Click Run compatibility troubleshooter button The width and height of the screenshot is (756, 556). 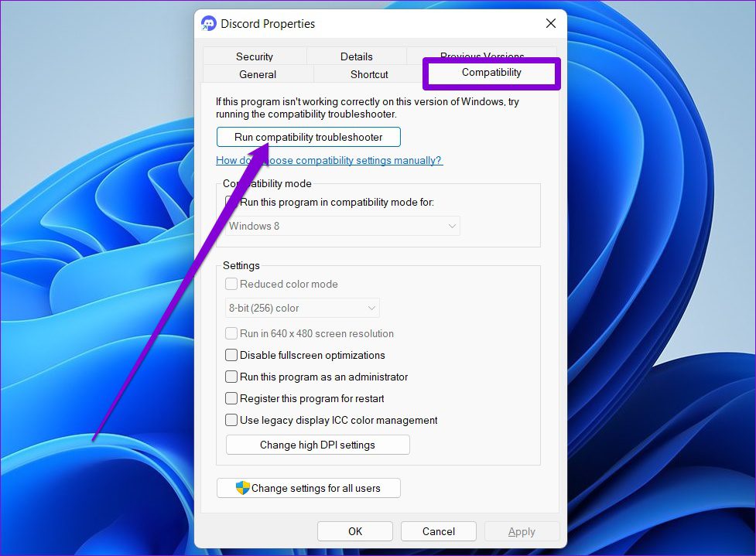[309, 137]
